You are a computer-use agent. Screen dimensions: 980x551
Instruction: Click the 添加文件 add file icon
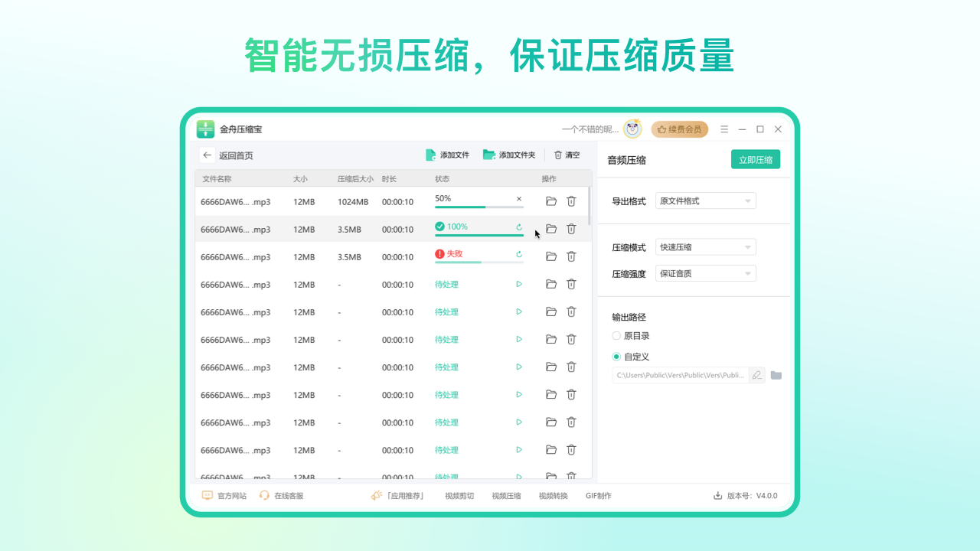[432, 155]
